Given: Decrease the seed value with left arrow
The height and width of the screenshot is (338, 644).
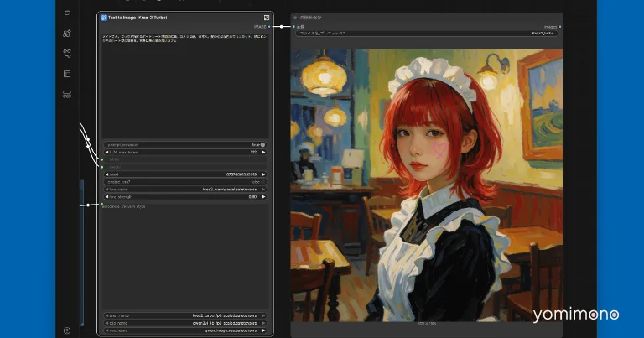Looking at the screenshot, I should (x=107, y=174).
